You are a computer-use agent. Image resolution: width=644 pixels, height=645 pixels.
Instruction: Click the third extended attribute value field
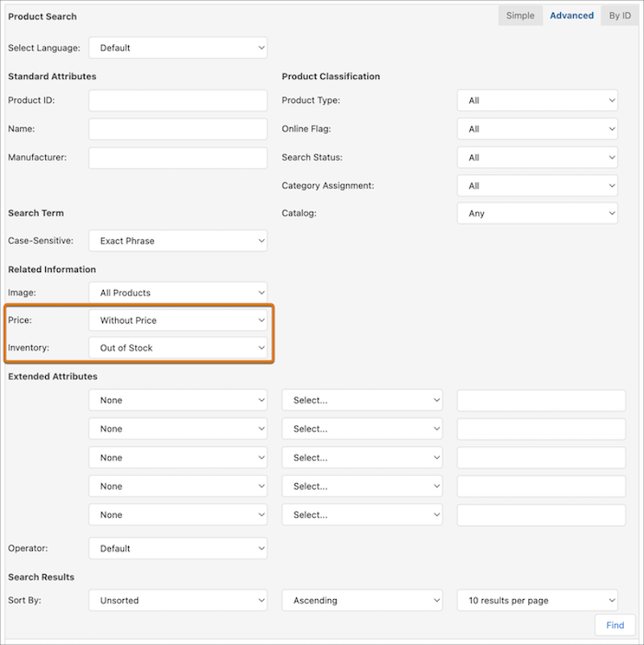pos(541,458)
